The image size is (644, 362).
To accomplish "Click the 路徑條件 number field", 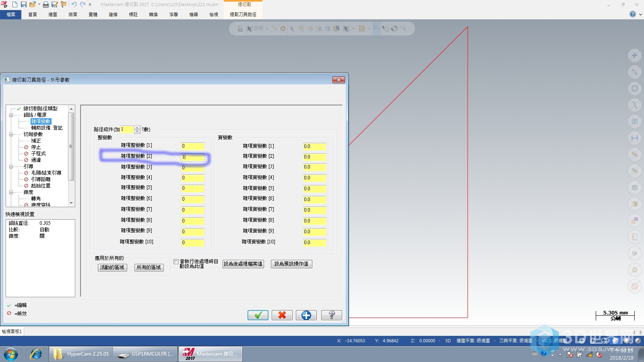I will tap(127, 130).
